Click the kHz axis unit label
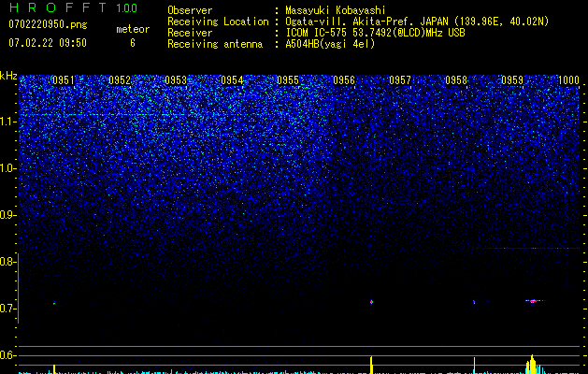Screen dimensions: 588x374 (x=8, y=76)
